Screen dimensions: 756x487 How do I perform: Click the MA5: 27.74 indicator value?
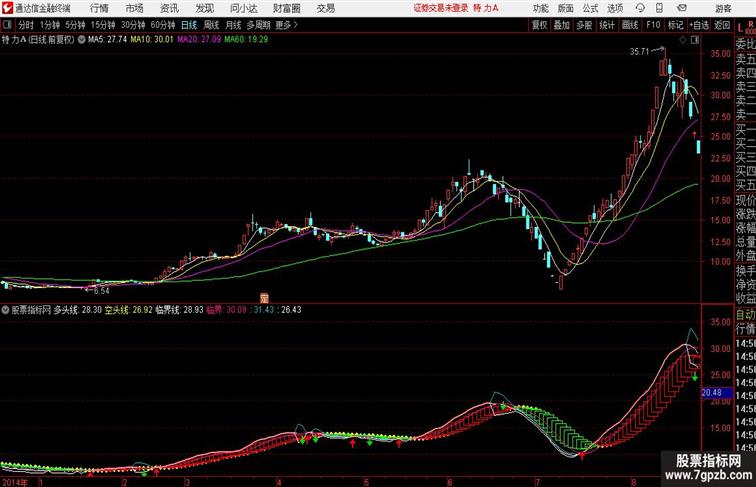(x=107, y=40)
